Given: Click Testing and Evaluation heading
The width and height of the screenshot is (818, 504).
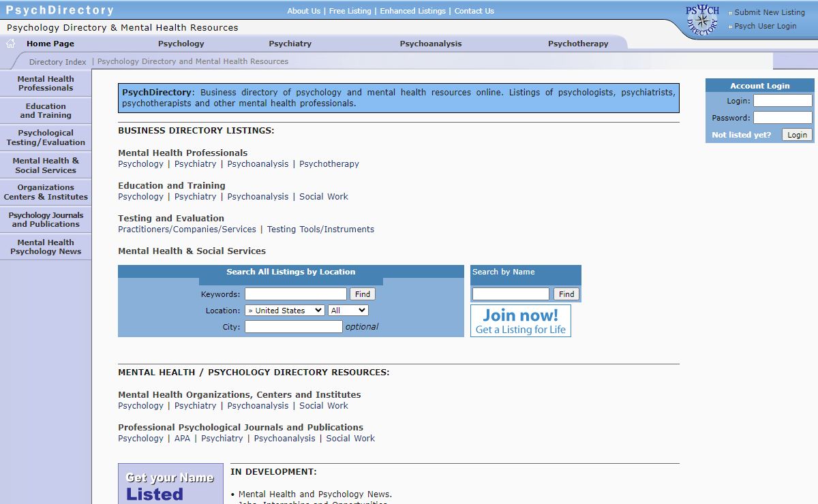Looking at the screenshot, I should tap(171, 219).
